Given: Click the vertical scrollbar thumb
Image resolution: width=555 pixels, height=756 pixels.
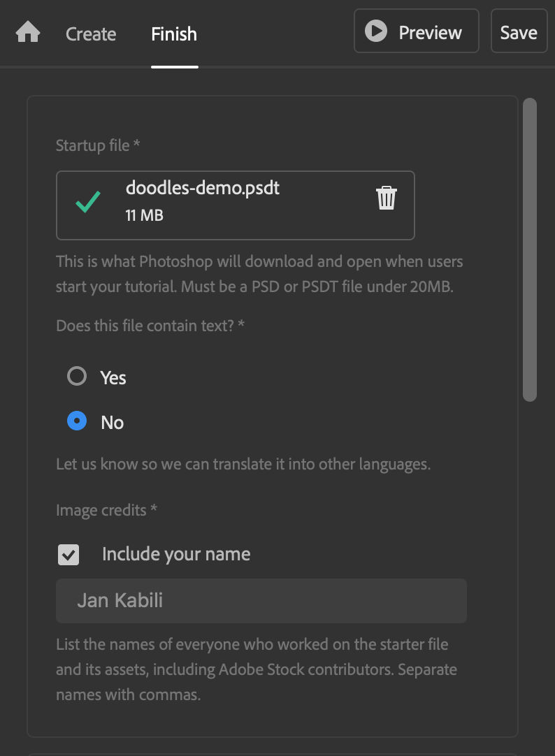Looking at the screenshot, I should coord(530,249).
